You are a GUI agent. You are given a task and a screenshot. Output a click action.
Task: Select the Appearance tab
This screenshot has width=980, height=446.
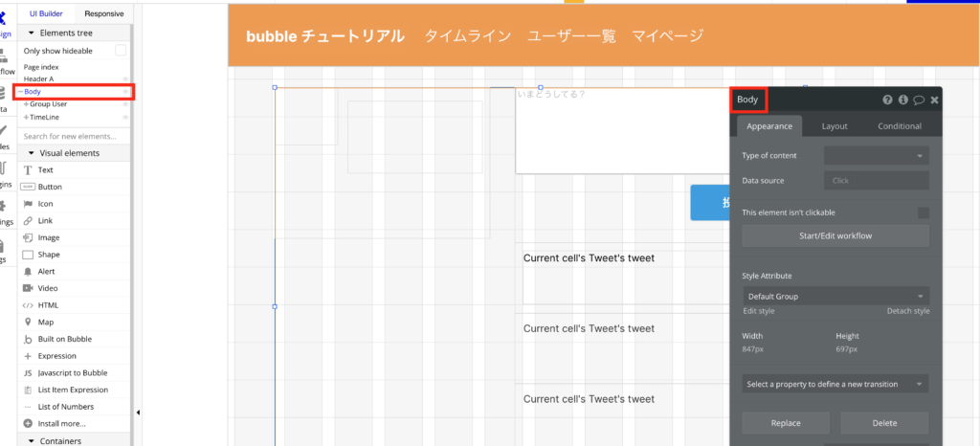[769, 126]
